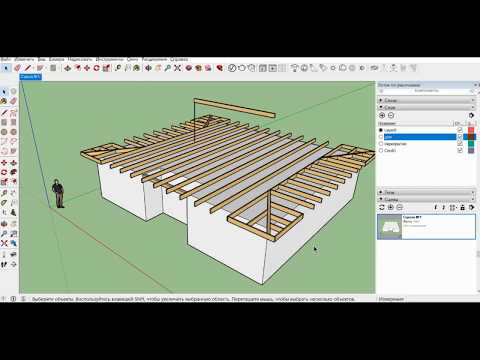Click the red ruby extension icon in top toolbar
This screenshot has width=480, height=360.
[220, 68]
